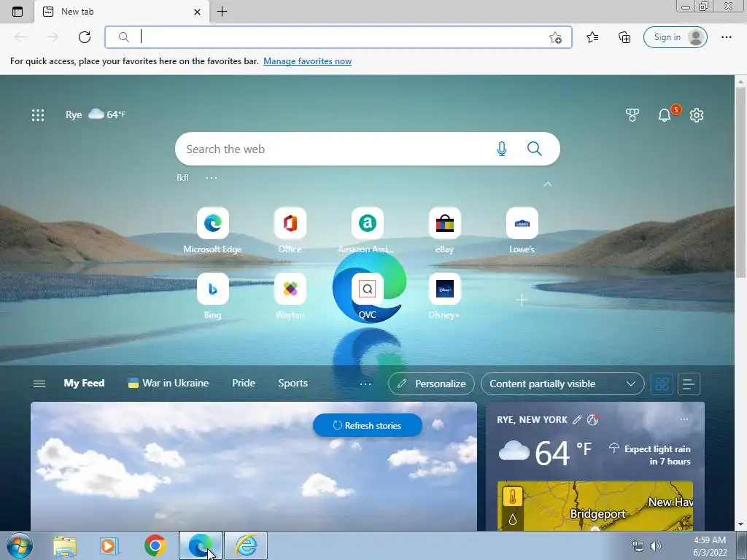Open the app launcher grid icon

coord(38,114)
